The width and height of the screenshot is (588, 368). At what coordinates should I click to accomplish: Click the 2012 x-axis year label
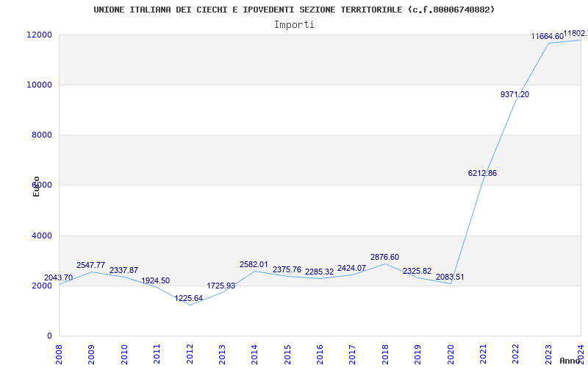(190, 353)
